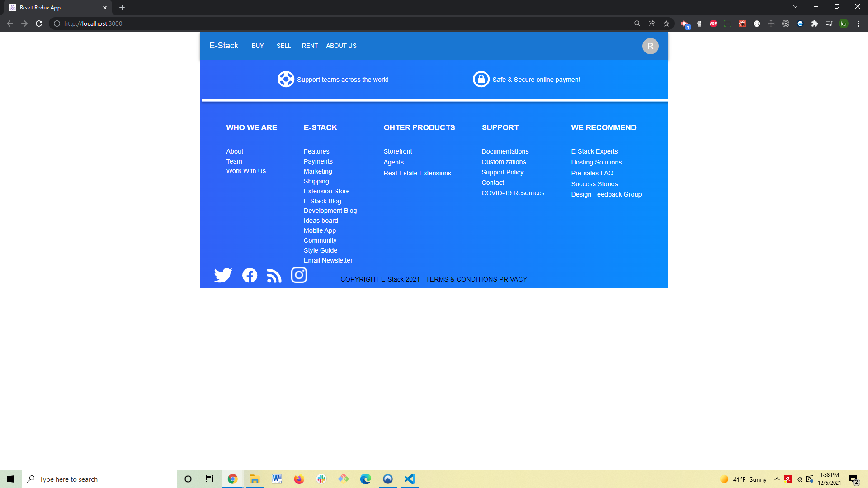The height and width of the screenshot is (488, 868).
Task: Open the BUY navigation menu item
Action: point(258,46)
